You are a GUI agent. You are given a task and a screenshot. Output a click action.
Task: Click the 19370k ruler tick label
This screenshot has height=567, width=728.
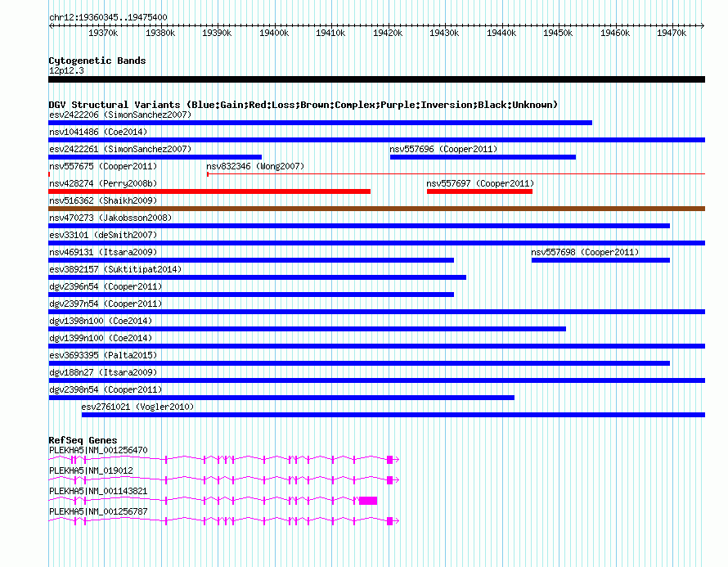103,33
